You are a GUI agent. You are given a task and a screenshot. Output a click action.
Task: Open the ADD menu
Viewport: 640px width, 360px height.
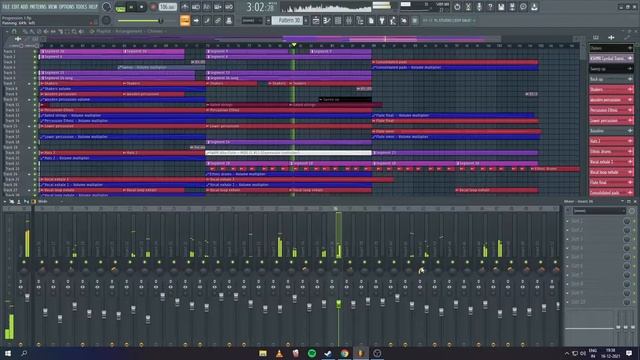(24, 7)
